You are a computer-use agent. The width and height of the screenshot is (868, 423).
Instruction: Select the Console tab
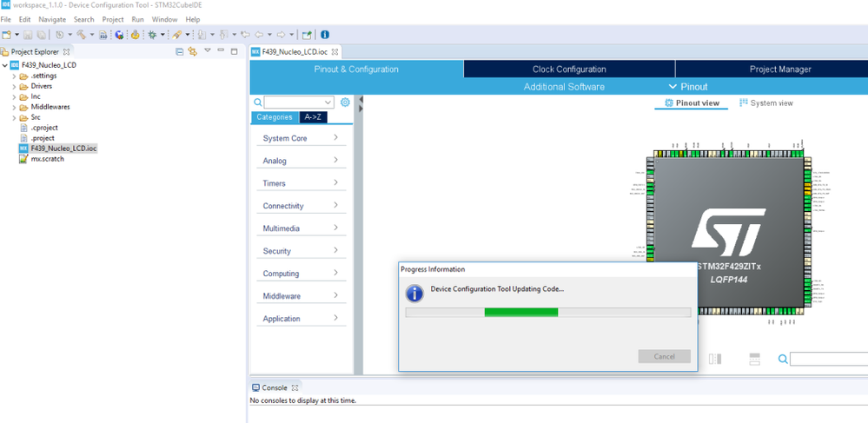(x=275, y=387)
